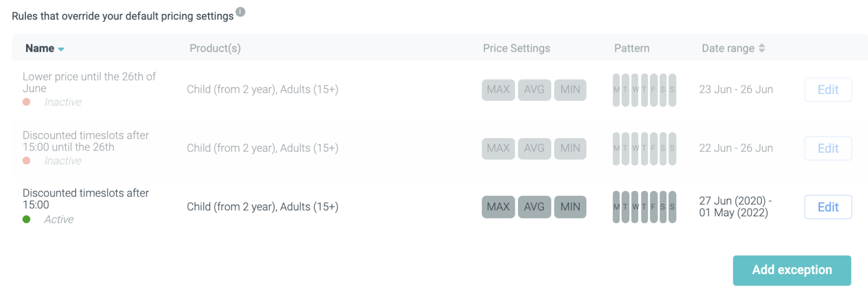Click the Add exception button
This screenshot has height=293, width=868.
coord(792,270)
